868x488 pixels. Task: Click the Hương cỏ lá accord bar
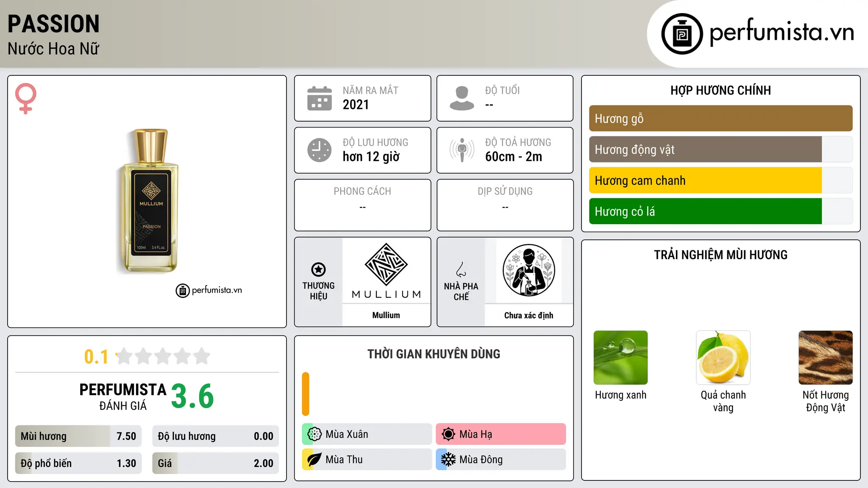click(721, 211)
